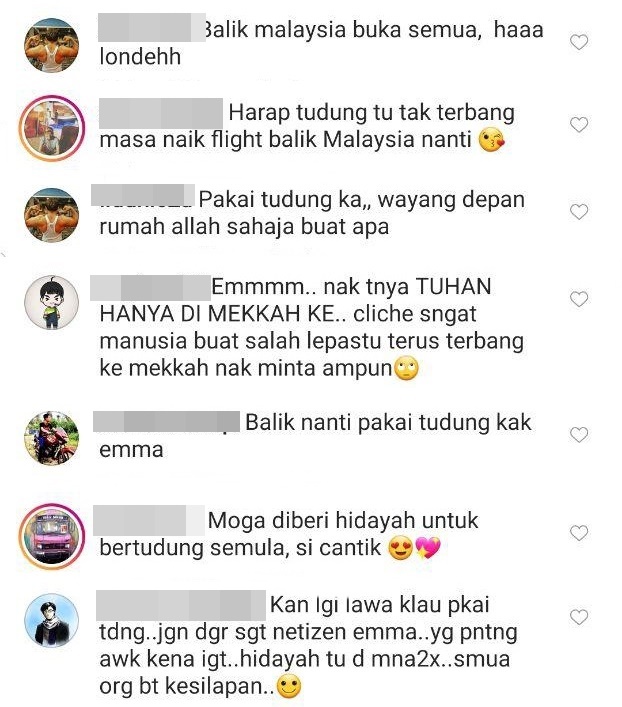This screenshot has height=707, width=622.
Task: Select the 'ke mekkah nak minta ampun' text
Action: point(246,368)
